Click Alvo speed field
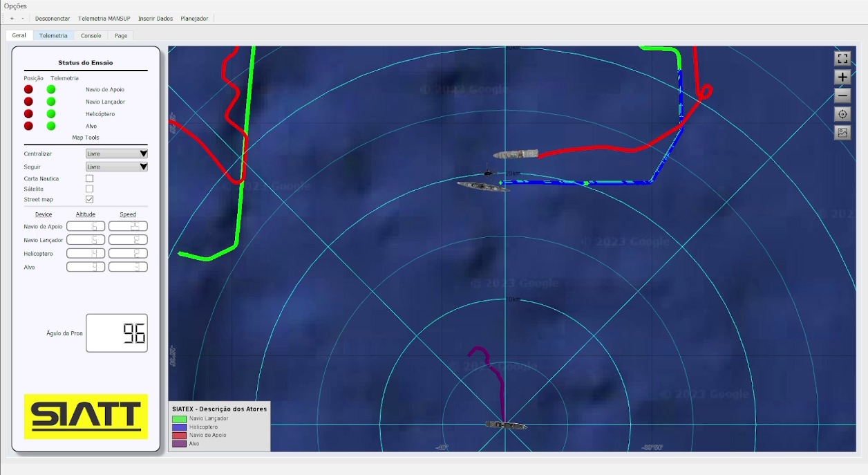The width and height of the screenshot is (868, 475). point(128,267)
